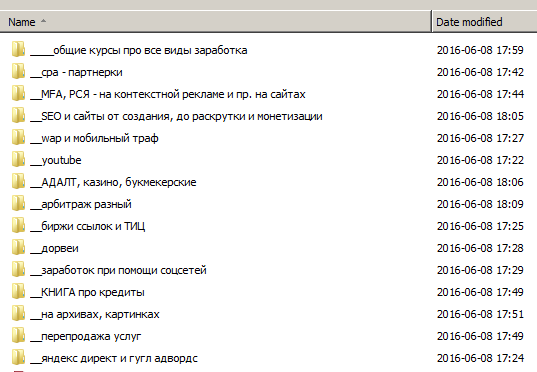Select folder name 'яндекс директ и гугл адвордс'
This screenshot has height=372, width=537.
point(114,358)
